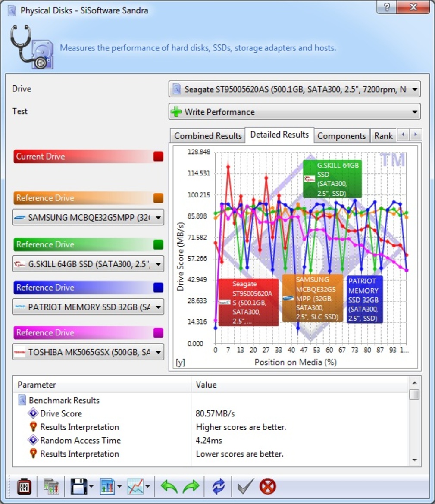
Task: Select the Detailed Results tab
Action: (279, 135)
